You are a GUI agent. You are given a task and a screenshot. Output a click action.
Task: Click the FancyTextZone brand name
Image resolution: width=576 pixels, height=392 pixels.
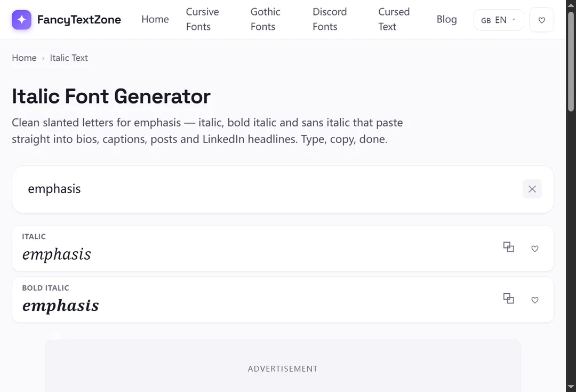(x=79, y=20)
